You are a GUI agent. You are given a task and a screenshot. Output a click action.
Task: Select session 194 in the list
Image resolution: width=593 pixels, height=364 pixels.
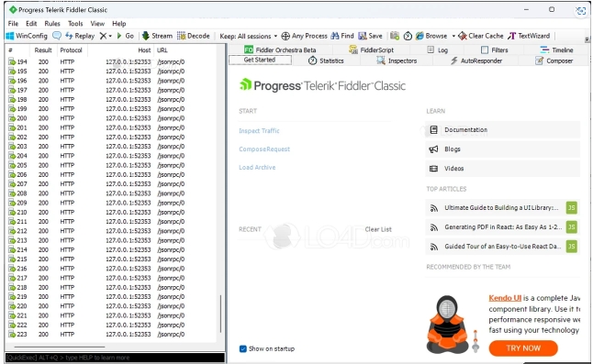click(x=111, y=61)
